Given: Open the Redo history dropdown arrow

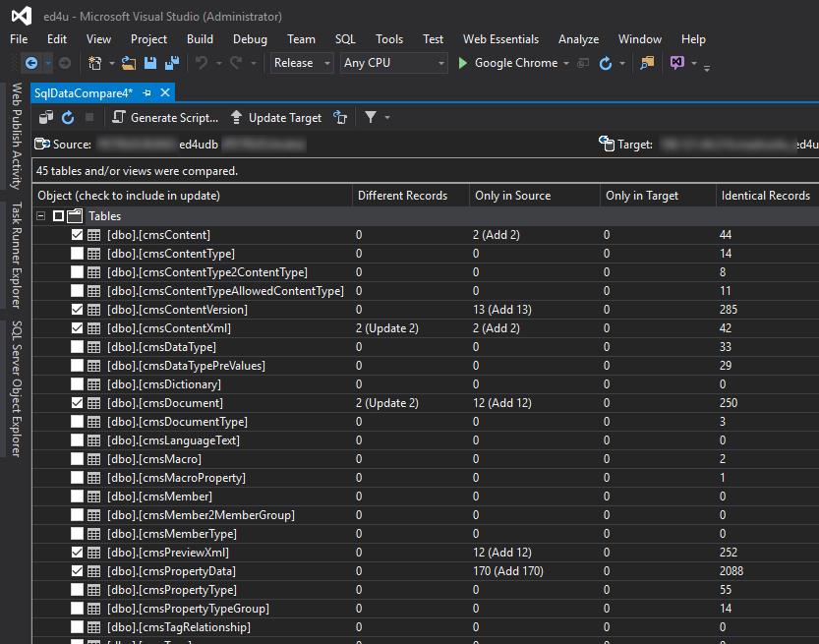Looking at the screenshot, I should (x=254, y=63).
